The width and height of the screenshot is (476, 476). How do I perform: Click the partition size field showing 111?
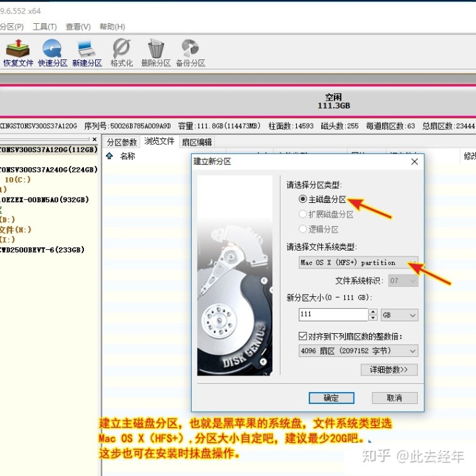click(333, 315)
